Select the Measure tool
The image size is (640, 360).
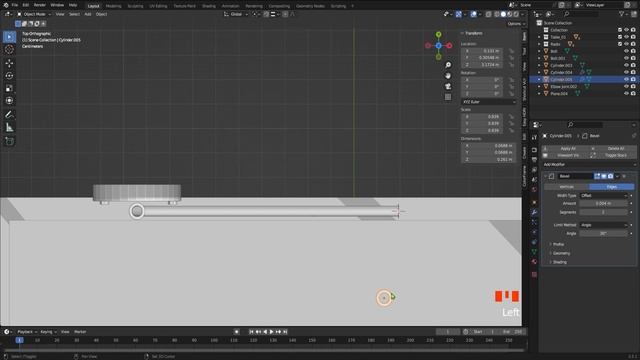pos(9,127)
